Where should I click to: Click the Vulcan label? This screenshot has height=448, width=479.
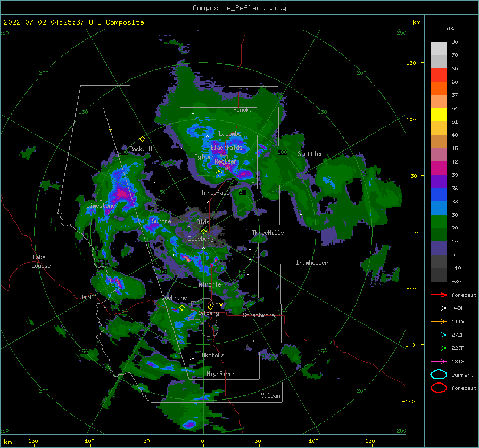(271, 396)
